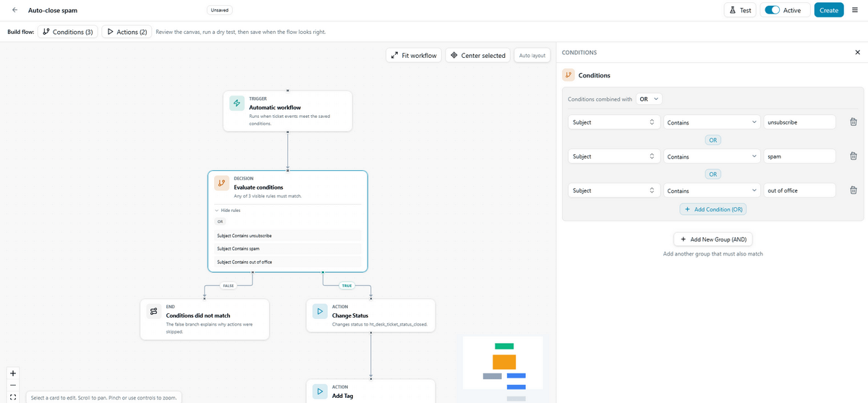Click the OR separator after unsubscribe rule

pos(712,140)
